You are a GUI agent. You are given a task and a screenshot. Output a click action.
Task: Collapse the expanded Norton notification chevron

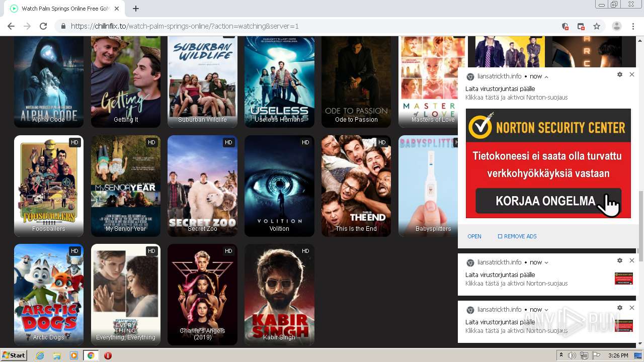click(x=546, y=77)
